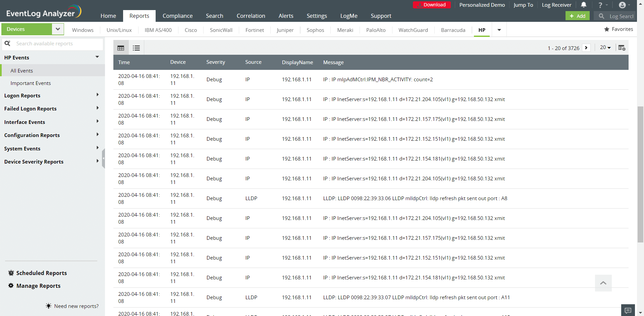The image size is (644, 316).
Task: Open column chooser settings icon
Action: pyautogui.click(x=622, y=48)
